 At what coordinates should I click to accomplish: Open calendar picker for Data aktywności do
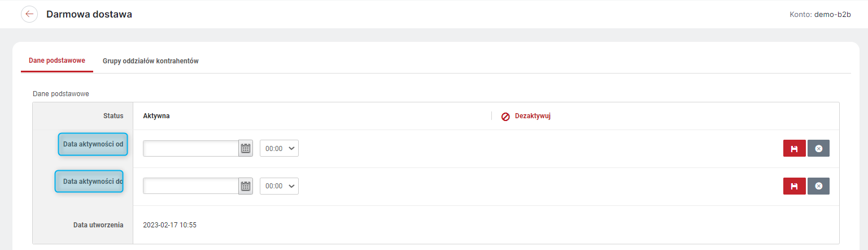click(x=246, y=186)
